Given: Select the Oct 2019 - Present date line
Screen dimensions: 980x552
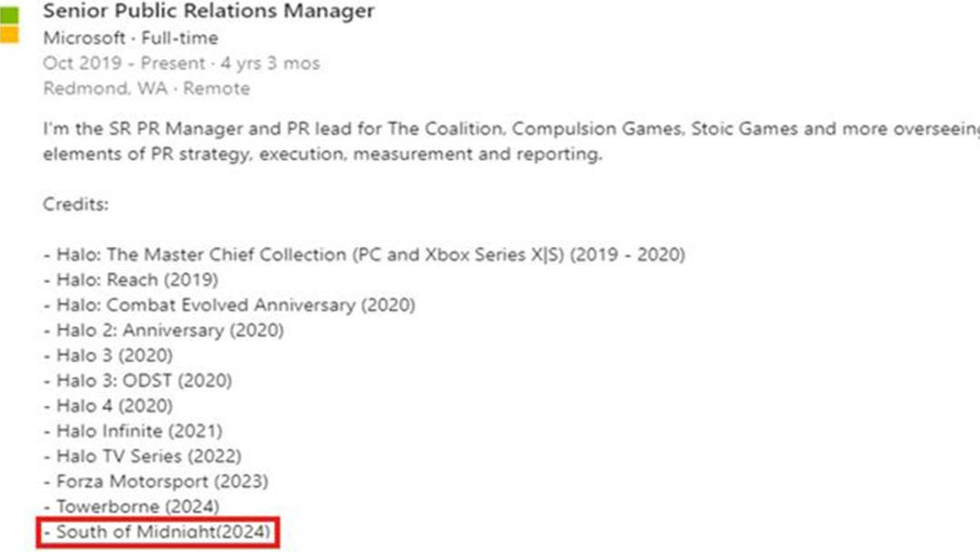Looking at the screenshot, I should tap(181, 64).
